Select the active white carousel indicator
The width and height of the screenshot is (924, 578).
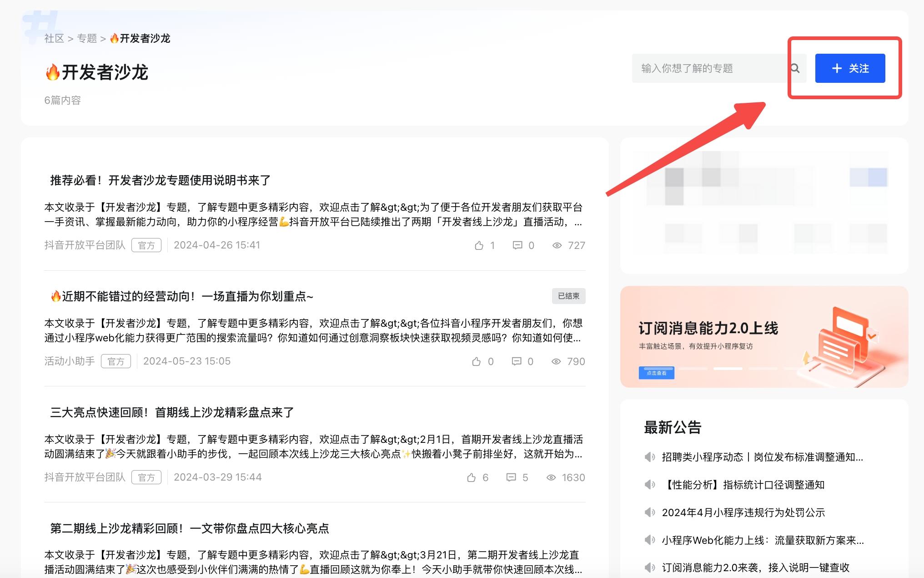(x=728, y=369)
